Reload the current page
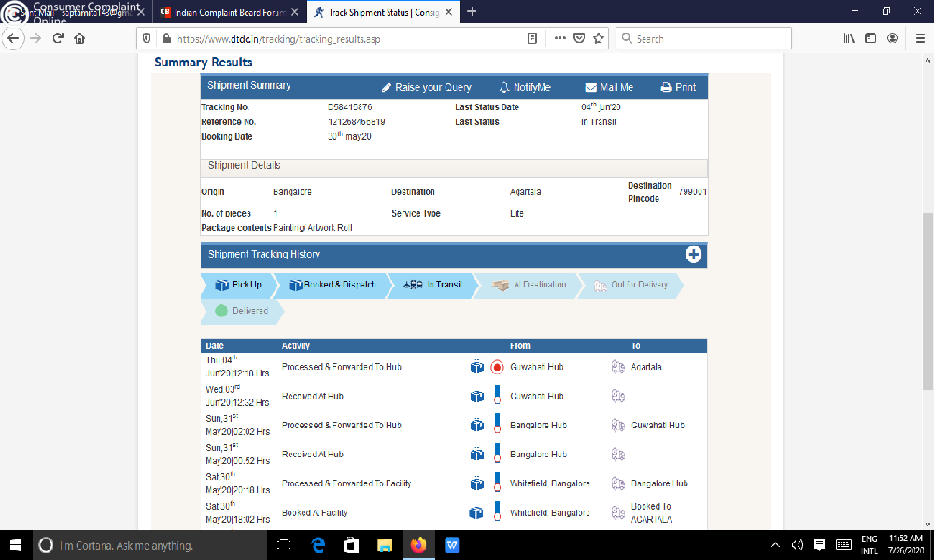Screen dimensions: 934x560 click(58, 38)
